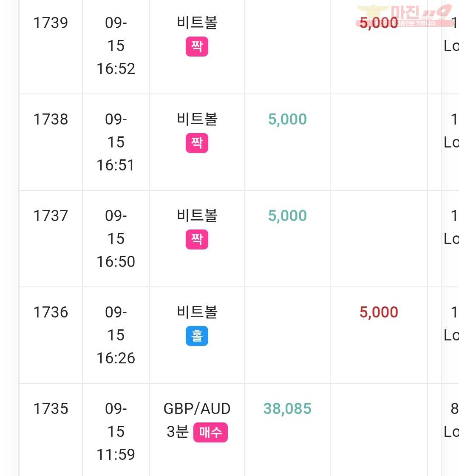Click the red 5,000 amount in row 1736
Screen dimensions: 459x476
coord(379,312)
